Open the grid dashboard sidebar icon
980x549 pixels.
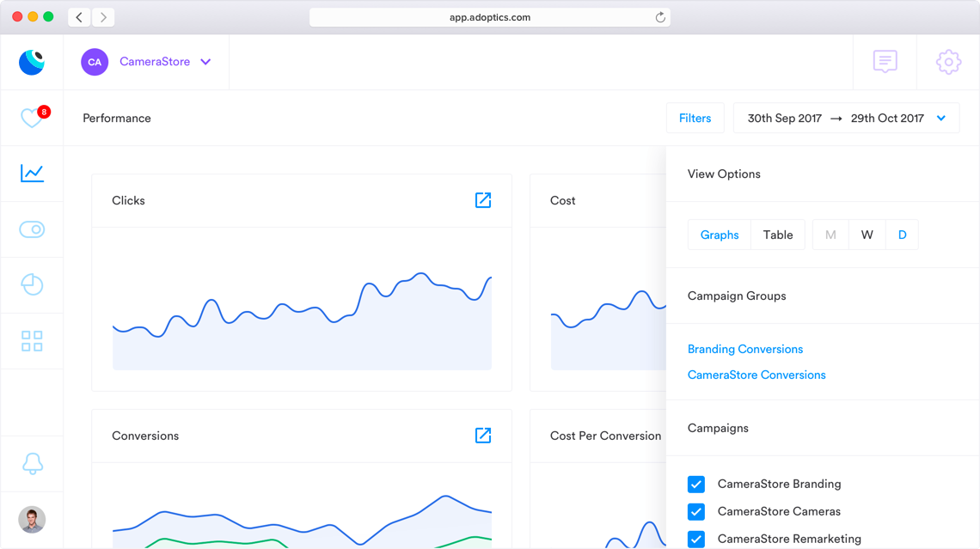coord(32,341)
